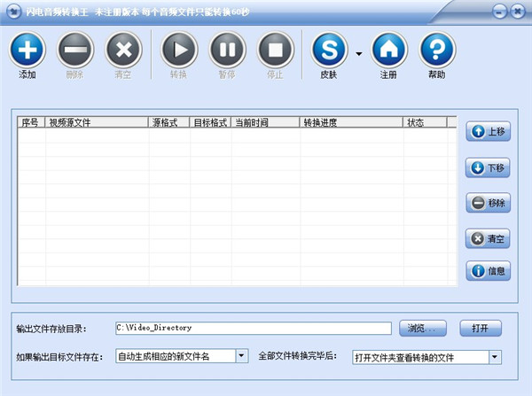
Task: Click the output directory path field
Action: [253, 328]
